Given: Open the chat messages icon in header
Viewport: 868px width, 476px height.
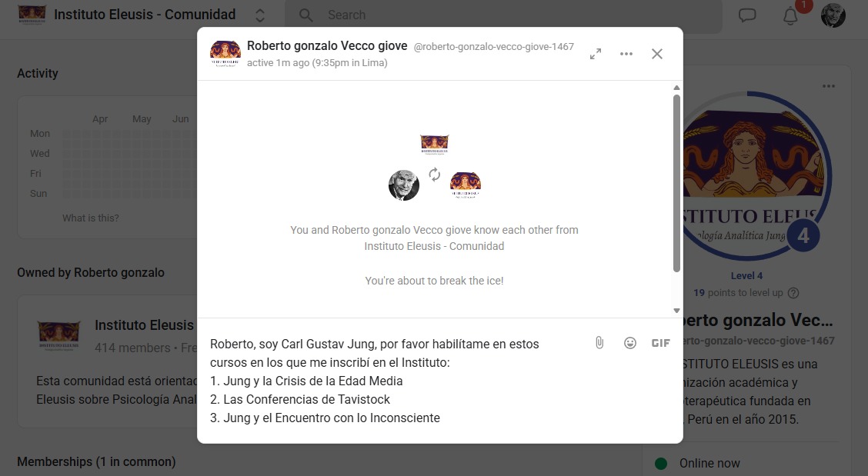Looking at the screenshot, I should (747, 15).
